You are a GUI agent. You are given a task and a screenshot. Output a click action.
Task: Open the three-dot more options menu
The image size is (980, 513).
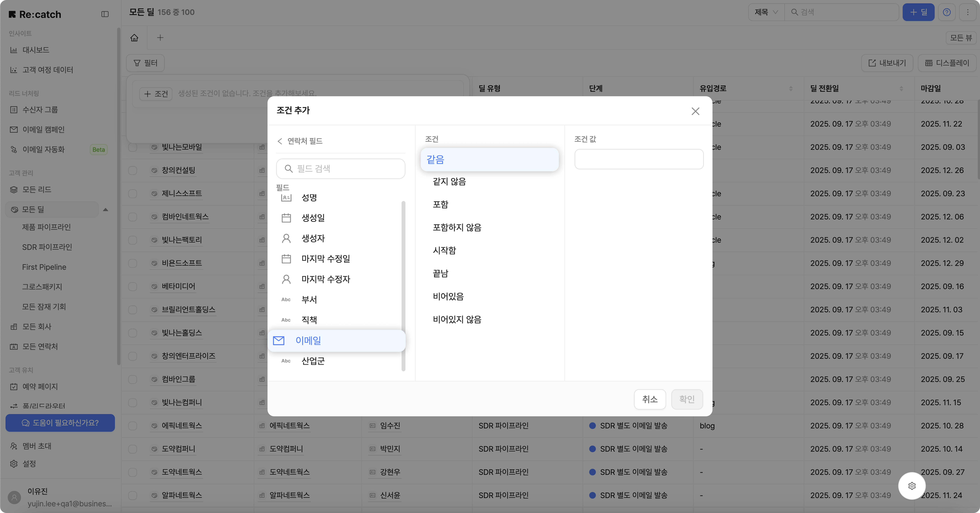click(968, 12)
